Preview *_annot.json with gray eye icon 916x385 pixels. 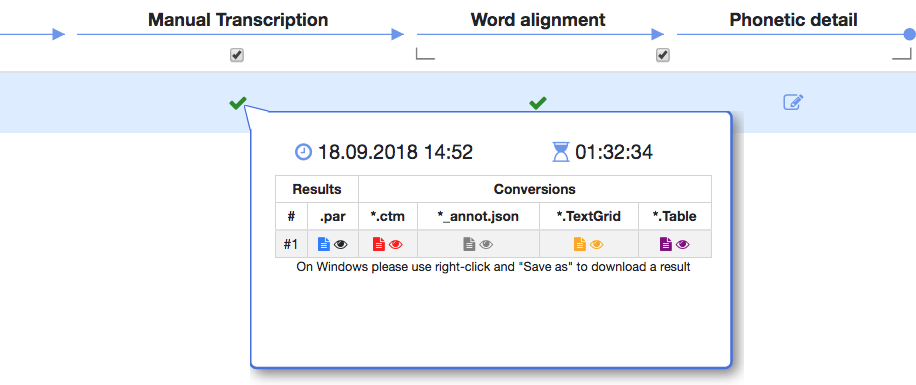point(486,245)
